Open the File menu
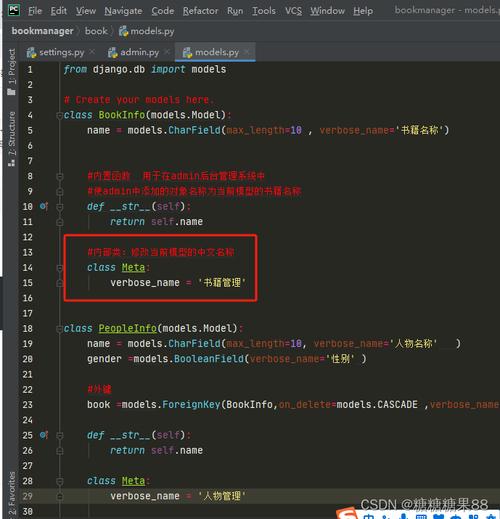The width and height of the screenshot is (500, 519). point(35,11)
